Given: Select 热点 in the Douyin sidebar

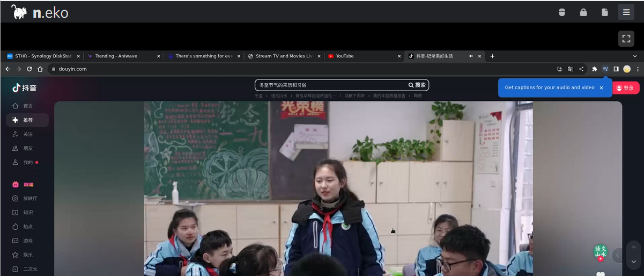Looking at the screenshot, I should click(28, 227).
